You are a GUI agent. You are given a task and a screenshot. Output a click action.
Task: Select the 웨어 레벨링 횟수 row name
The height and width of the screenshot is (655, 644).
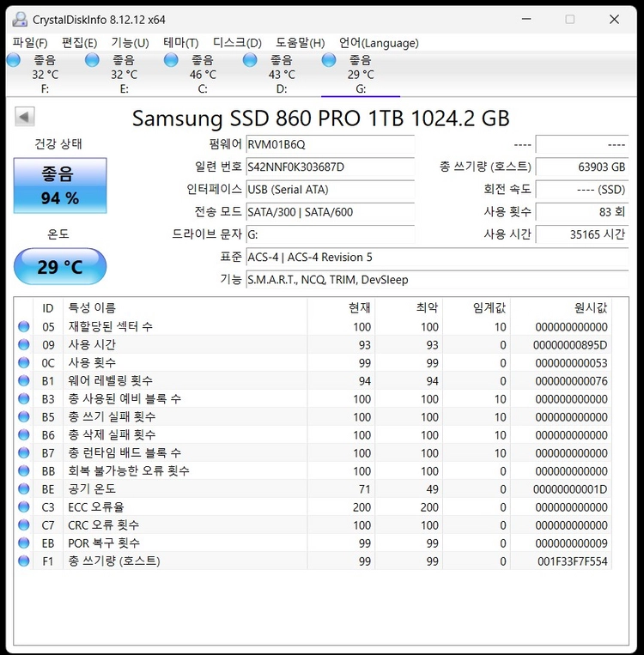coord(110,380)
